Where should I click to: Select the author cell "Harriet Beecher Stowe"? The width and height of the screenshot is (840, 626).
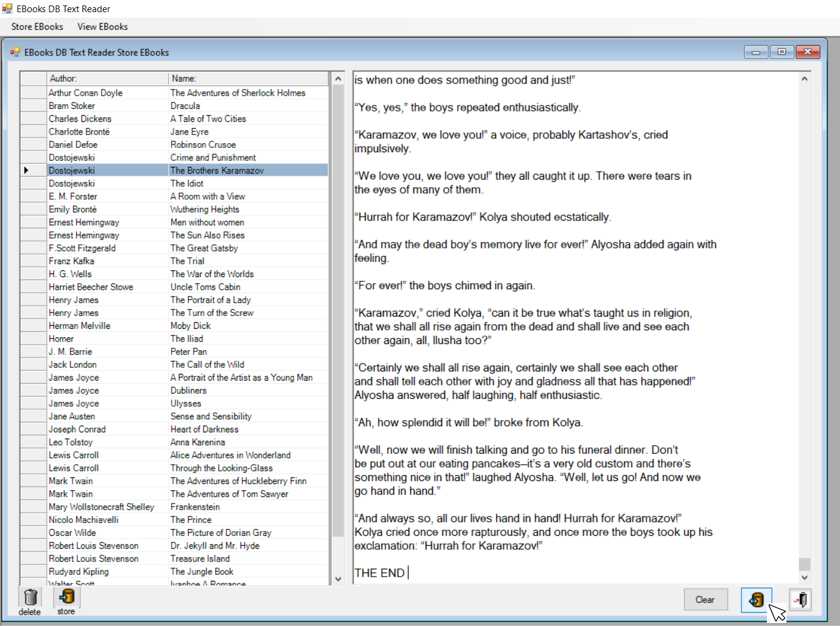[108, 287]
